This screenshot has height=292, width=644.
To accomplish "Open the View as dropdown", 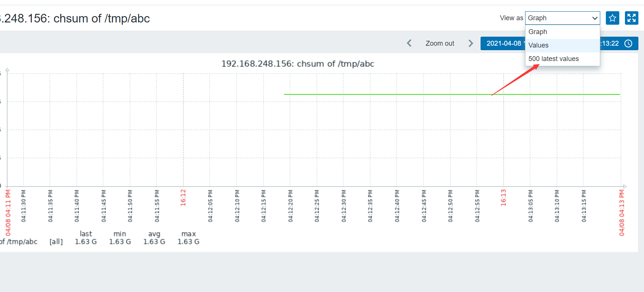I will pyautogui.click(x=562, y=18).
